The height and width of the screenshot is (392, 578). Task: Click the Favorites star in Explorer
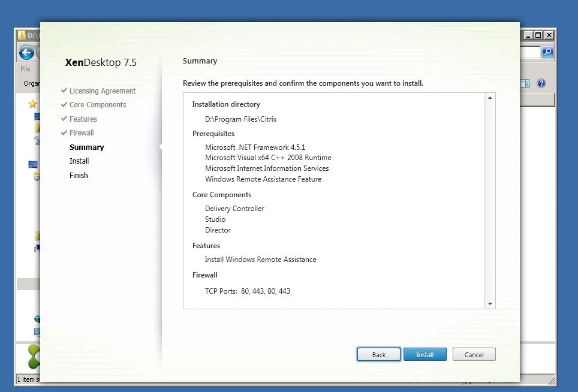(33, 104)
